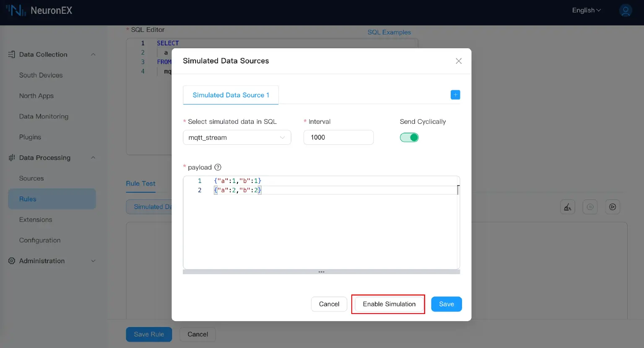Expand the Administration section chevron
Viewport: 644px width, 348px height.
pos(93,261)
